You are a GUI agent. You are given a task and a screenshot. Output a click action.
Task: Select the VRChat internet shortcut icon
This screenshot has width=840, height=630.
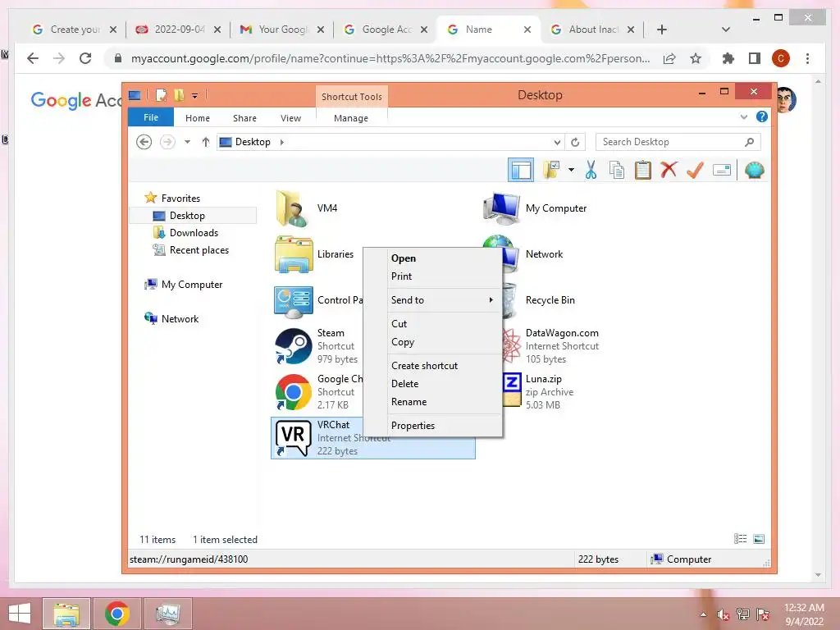pyautogui.click(x=294, y=438)
